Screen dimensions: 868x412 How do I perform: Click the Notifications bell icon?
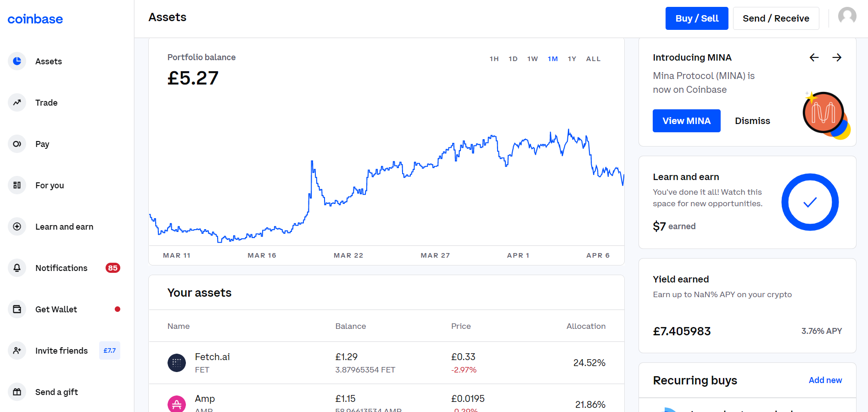(17, 268)
